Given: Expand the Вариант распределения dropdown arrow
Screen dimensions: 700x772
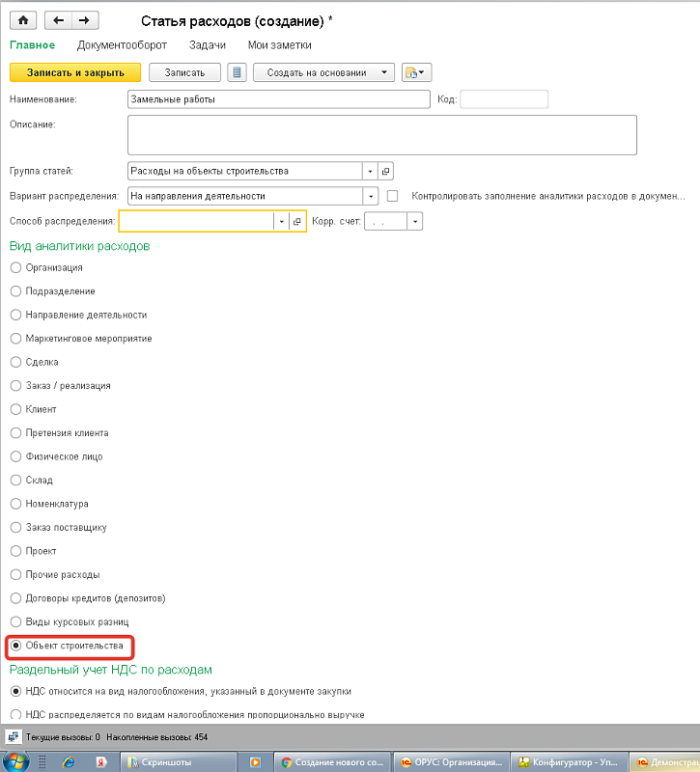Looking at the screenshot, I should 371,196.
